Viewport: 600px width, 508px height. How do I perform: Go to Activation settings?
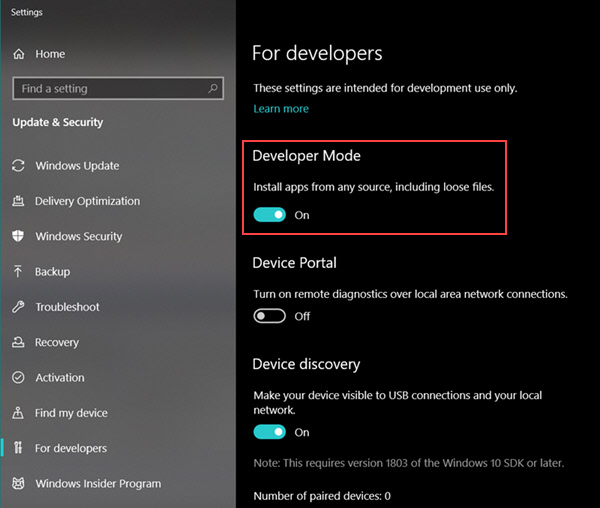pyautogui.click(x=60, y=378)
